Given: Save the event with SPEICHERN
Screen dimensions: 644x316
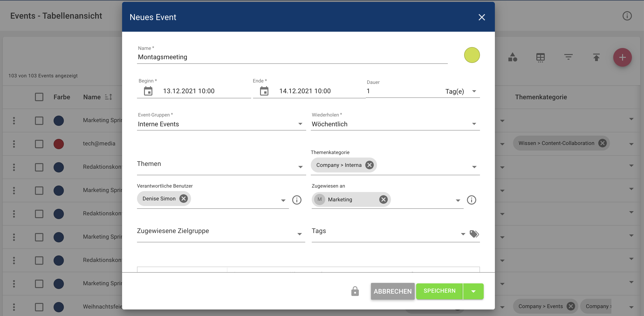Looking at the screenshot, I should click(x=439, y=291).
